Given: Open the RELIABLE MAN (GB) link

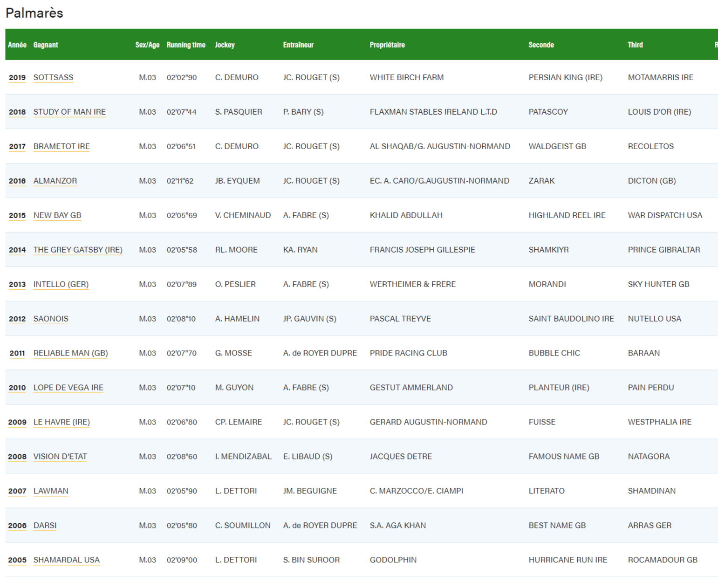Looking at the screenshot, I should 70,353.
